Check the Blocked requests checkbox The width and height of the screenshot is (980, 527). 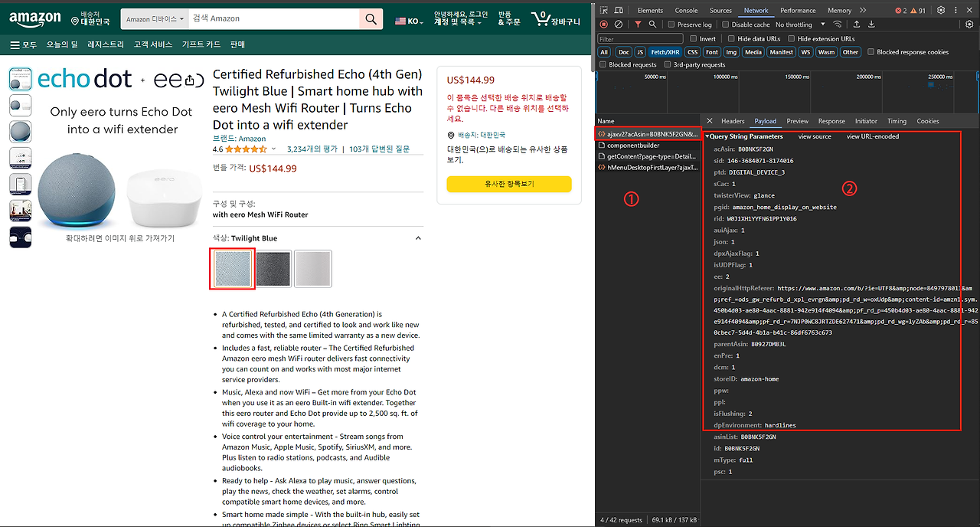click(603, 65)
